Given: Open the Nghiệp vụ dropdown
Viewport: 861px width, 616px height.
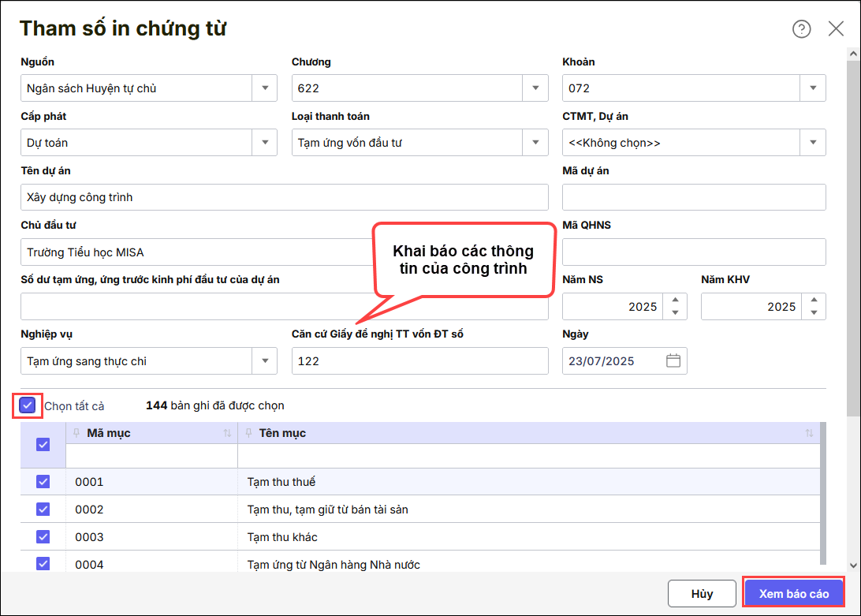Looking at the screenshot, I should point(265,361).
